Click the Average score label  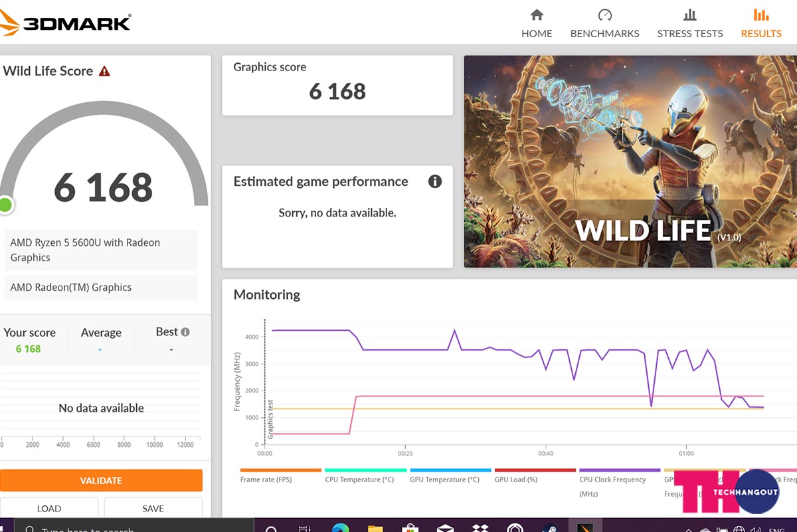tap(101, 333)
